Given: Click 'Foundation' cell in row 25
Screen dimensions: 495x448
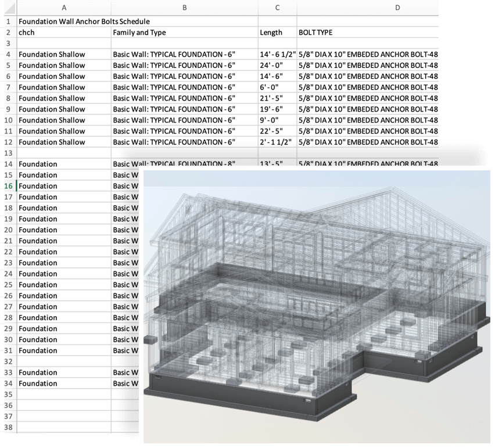Looking at the screenshot, I should pyautogui.click(x=64, y=285).
